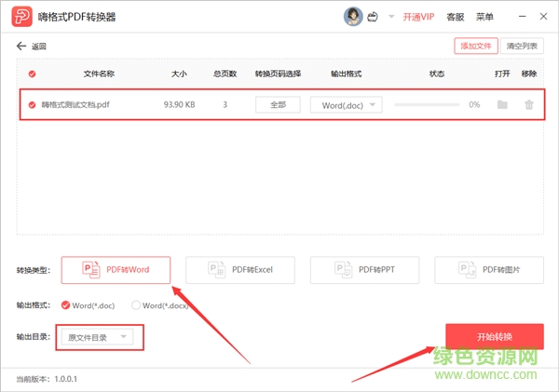Expand the account dropdown arrow
Image resolution: width=559 pixels, height=392 pixels.
pos(391,17)
